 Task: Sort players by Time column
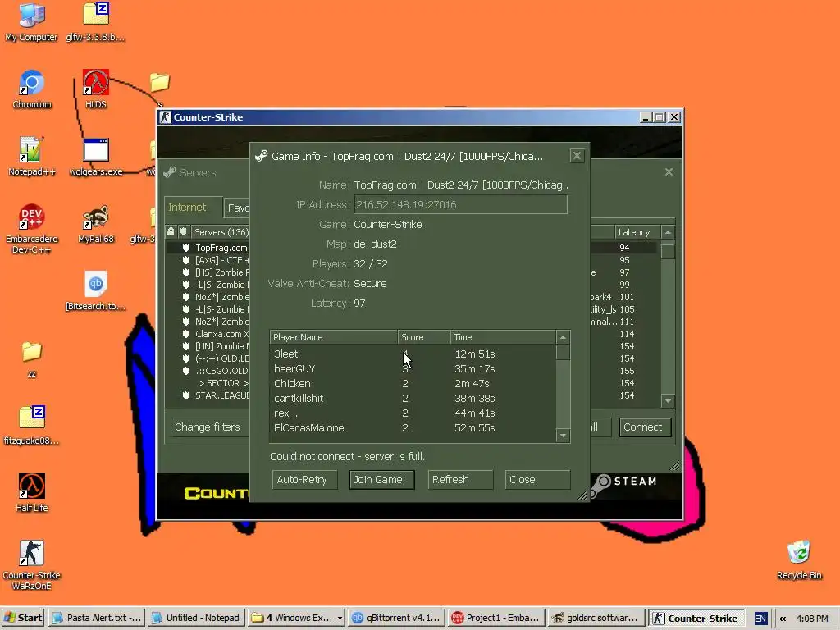click(x=503, y=337)
